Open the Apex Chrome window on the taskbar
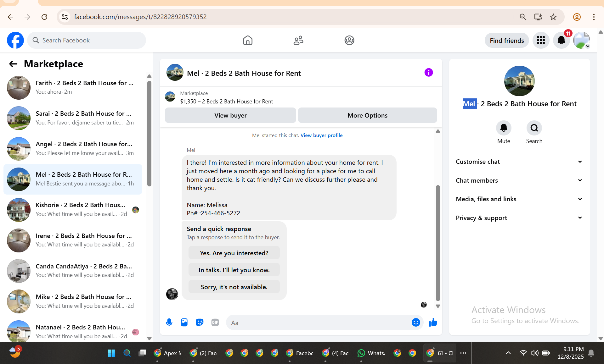 (167, 353)
